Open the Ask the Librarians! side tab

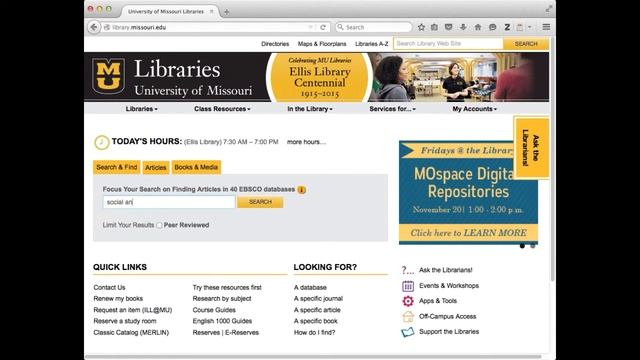tap(531, 148)
